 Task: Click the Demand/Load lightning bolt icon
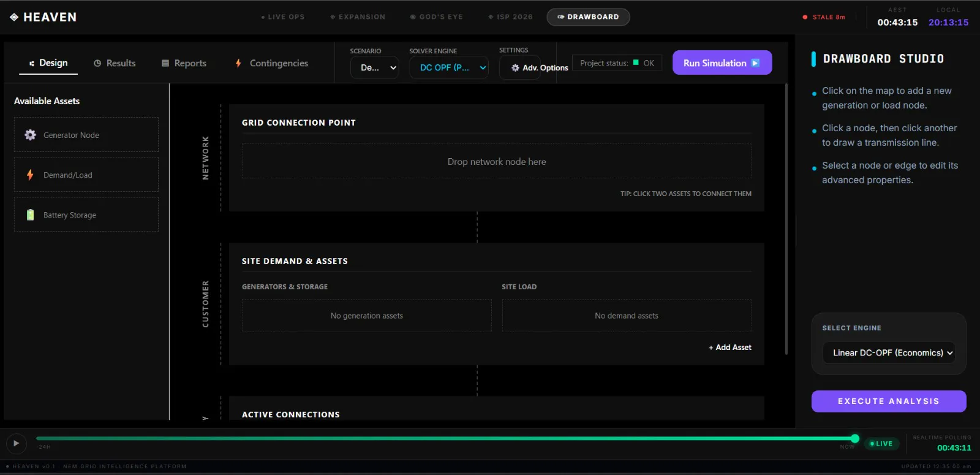pos(30,175)
